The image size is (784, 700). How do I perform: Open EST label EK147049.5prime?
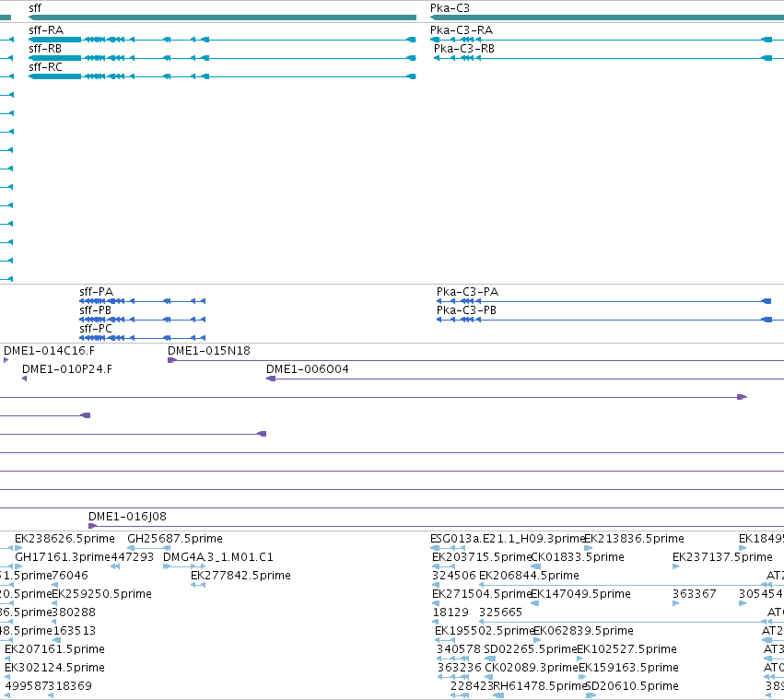click(580, 594)
